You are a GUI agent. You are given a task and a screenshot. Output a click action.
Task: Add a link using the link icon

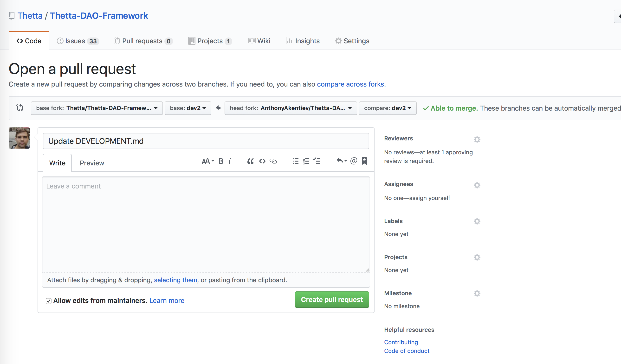coord(273,161)
